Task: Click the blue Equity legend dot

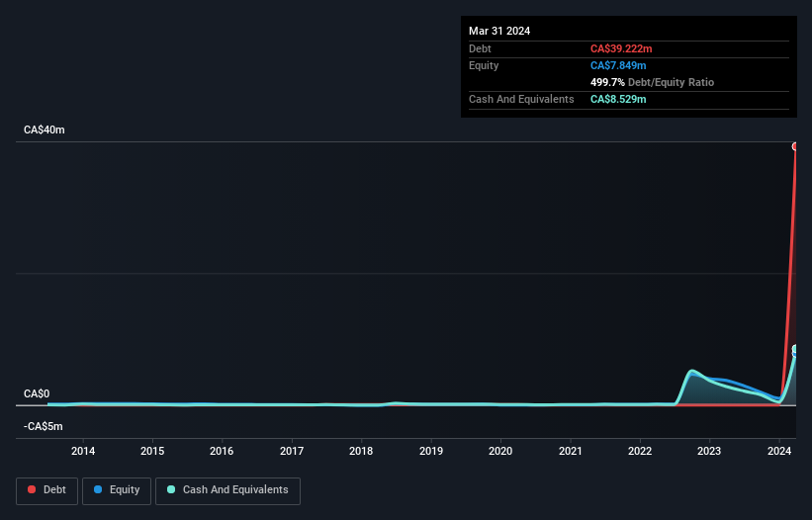Action: [x=98, y=489]
